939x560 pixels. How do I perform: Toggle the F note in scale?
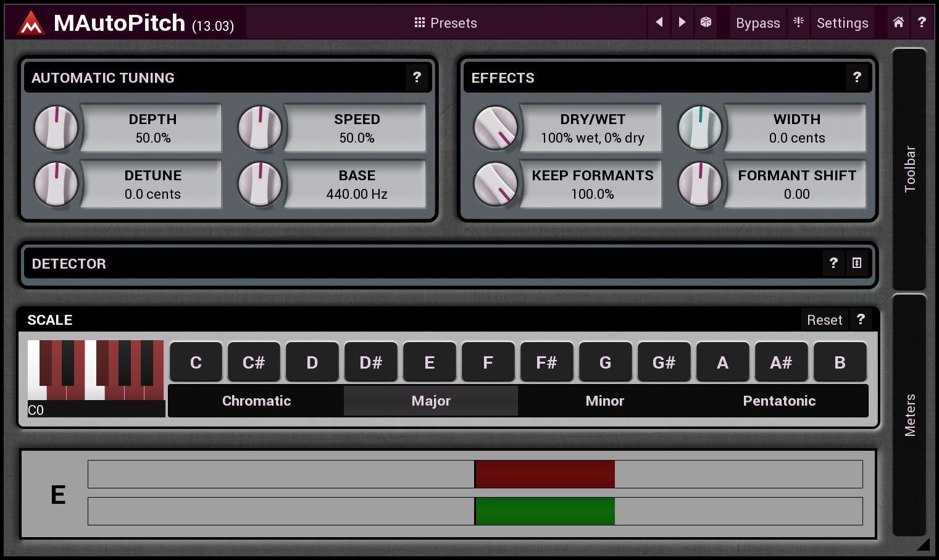488,362
